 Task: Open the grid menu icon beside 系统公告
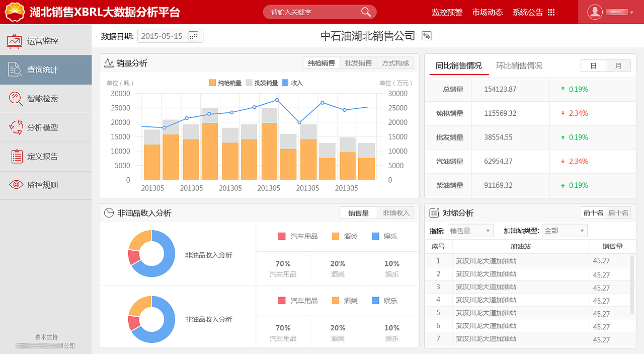(x=551, y=12)
